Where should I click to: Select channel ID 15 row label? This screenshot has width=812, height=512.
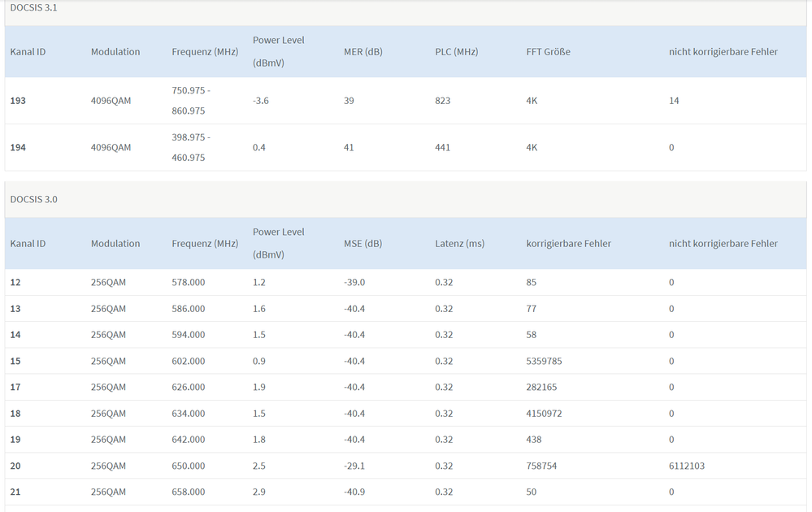[15, 361]
